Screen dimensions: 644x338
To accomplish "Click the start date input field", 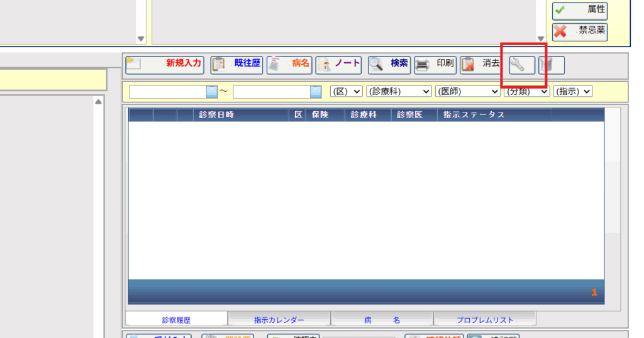I will 168,92.
